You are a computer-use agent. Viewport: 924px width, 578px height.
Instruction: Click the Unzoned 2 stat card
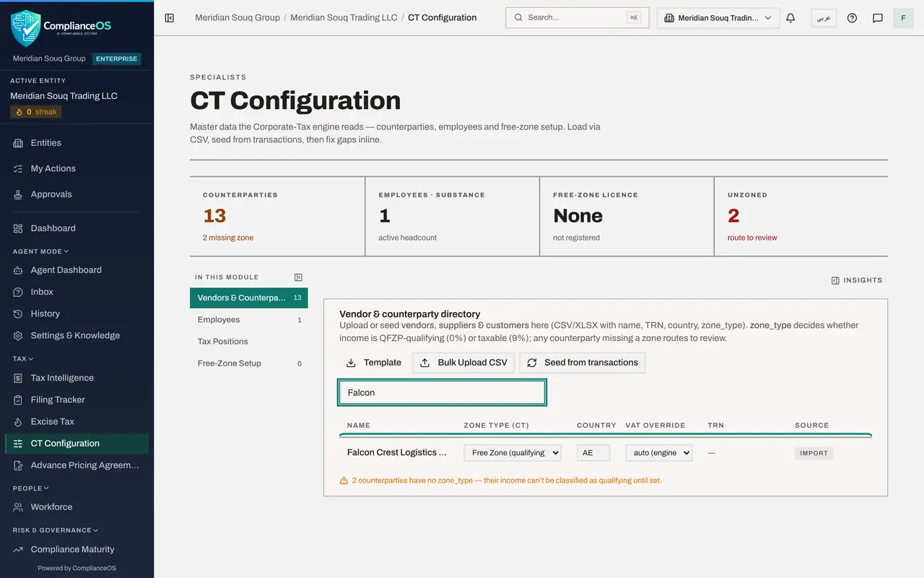pos(801,216)
